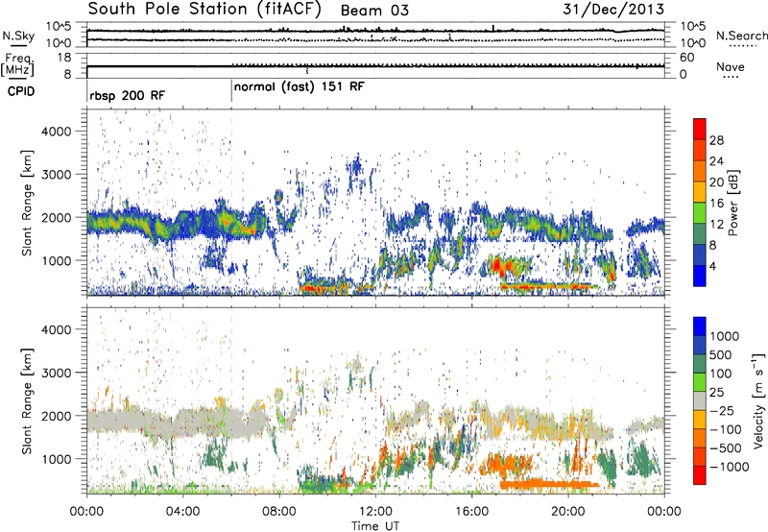Click the 'Nave' legend label
768x532 pixels.
pyautogui.click(x=731, y=66)
